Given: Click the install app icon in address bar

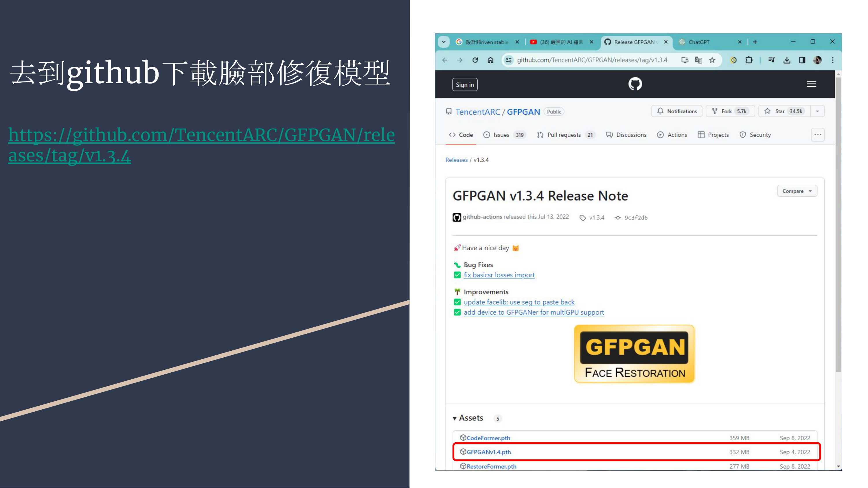Looking at the screenshot, I should [x=685, y=60].
